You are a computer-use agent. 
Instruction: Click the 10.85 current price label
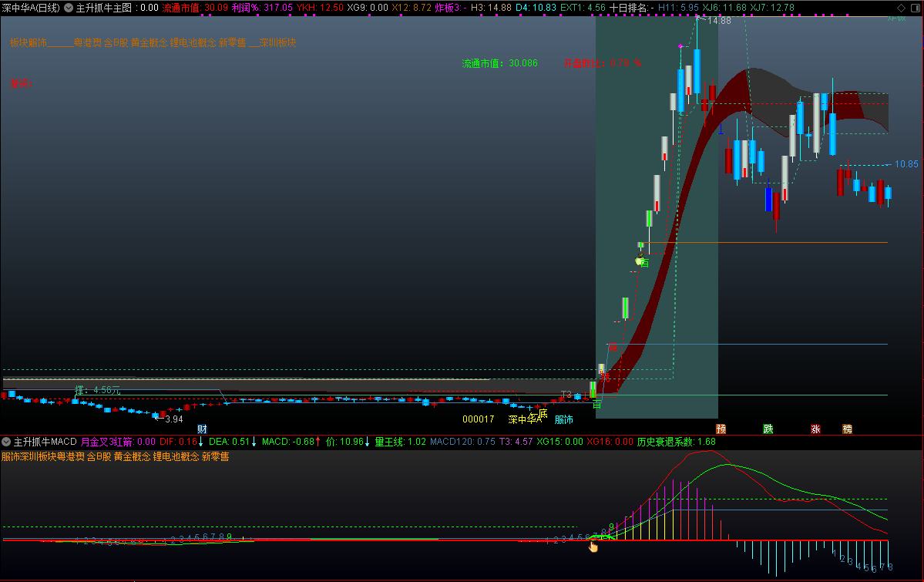pos(906,164)
